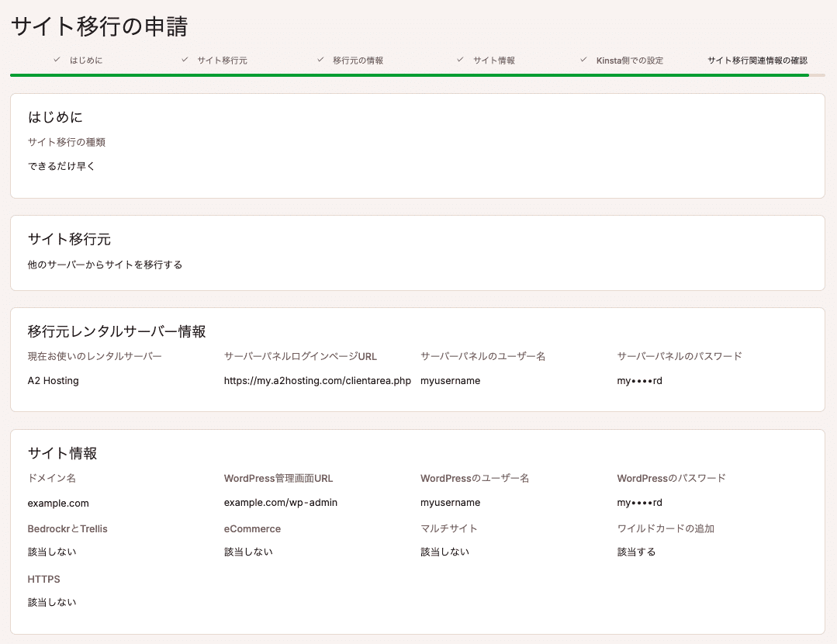
Task: Click the 該当しない value under HTTPS
Action: coord(52,601)
